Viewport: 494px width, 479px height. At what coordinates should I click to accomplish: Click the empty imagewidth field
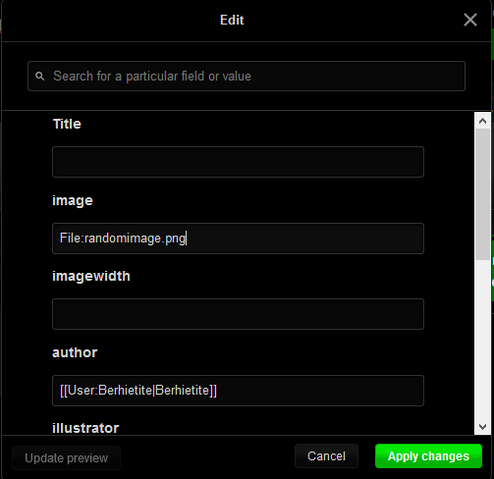tap(238, 314)
